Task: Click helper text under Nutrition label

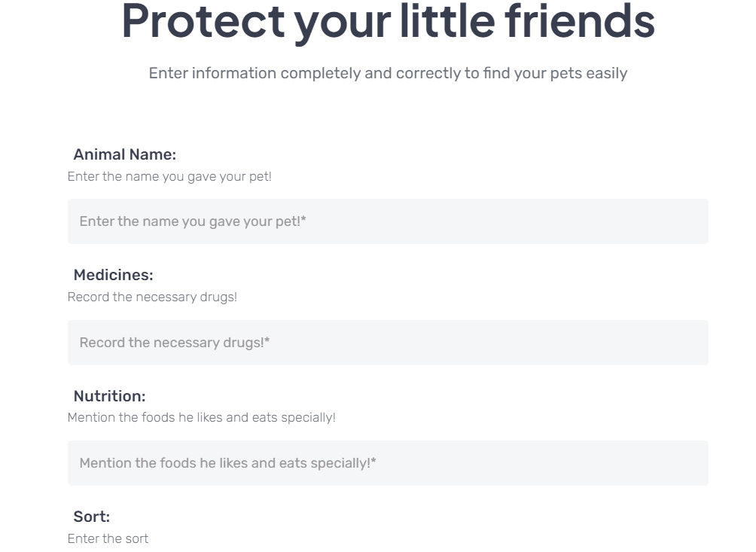Action: pos(201,417)
